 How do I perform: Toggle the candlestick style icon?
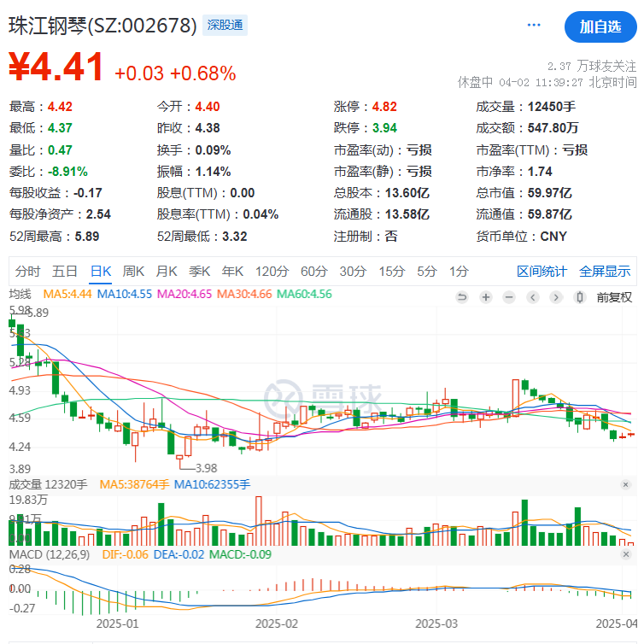(x=580, y=297)
